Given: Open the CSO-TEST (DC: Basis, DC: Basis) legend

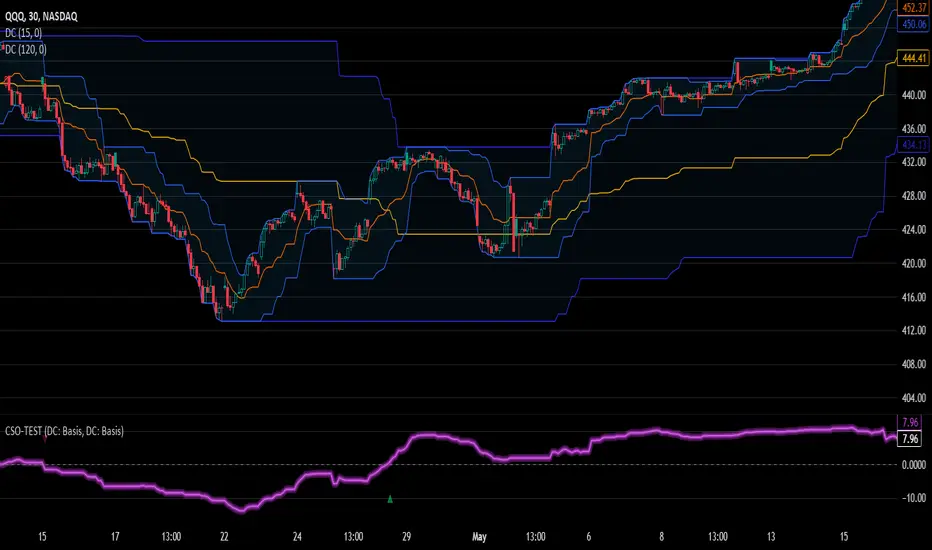Looking at the screenshot, I should (64, 431).
